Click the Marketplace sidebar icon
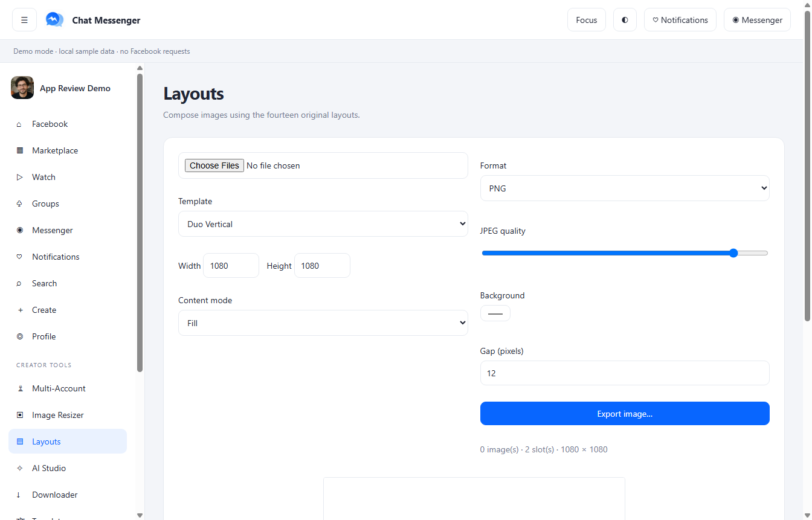This screenshot has width=812, height=520. (x=19, y=150)
